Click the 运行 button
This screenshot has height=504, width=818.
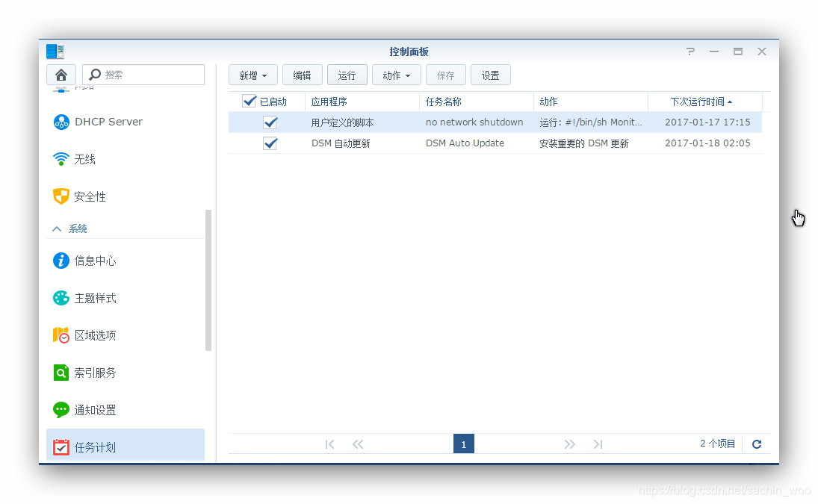coord(347,75)
